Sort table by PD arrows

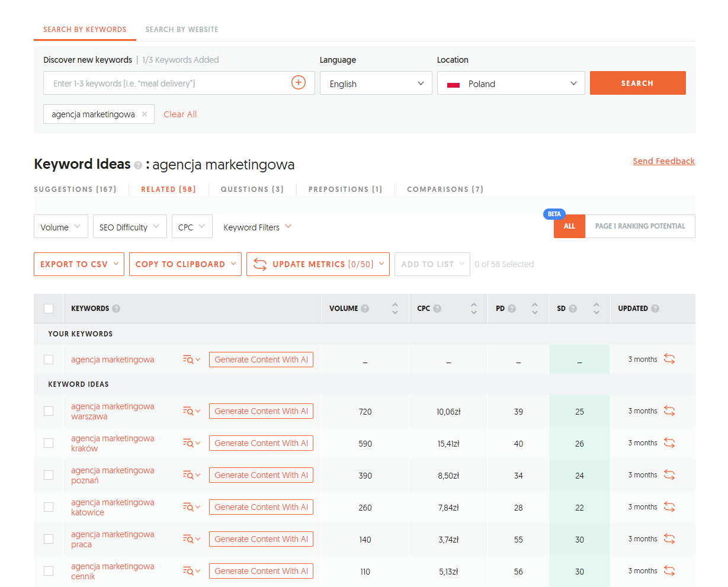(535, 309)
